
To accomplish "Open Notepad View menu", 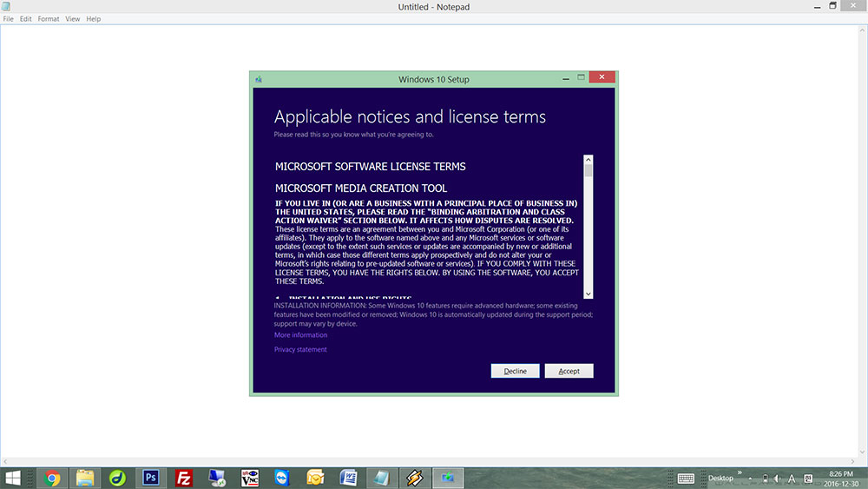I will [x=73, y=19].
